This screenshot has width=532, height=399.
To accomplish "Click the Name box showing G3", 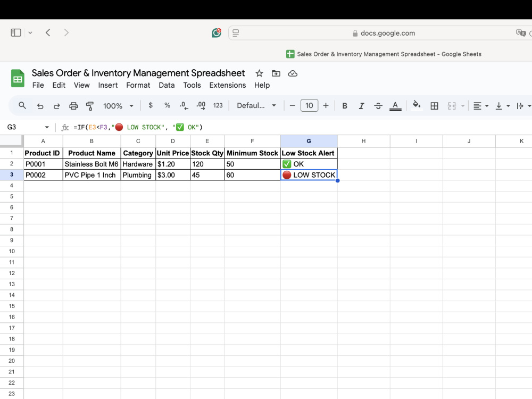I will pyautogui.click(x=24, y=127).
